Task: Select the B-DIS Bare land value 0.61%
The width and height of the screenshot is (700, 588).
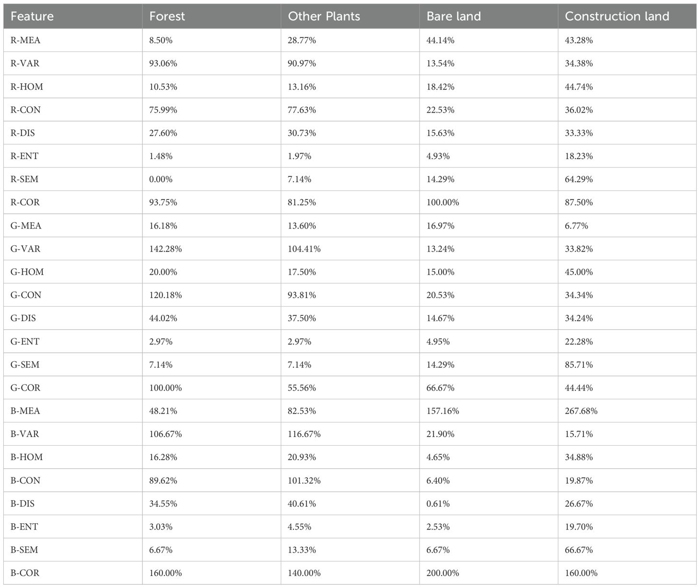Action: click(438, 504)
